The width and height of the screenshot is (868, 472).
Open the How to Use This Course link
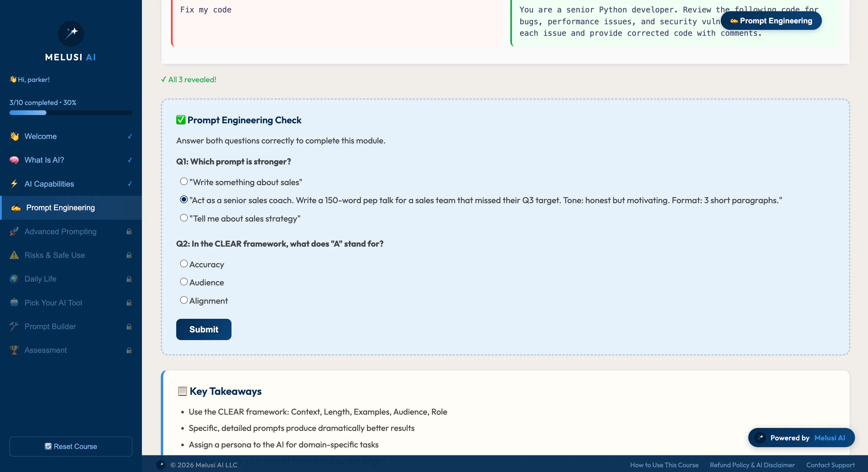point(664,465)
